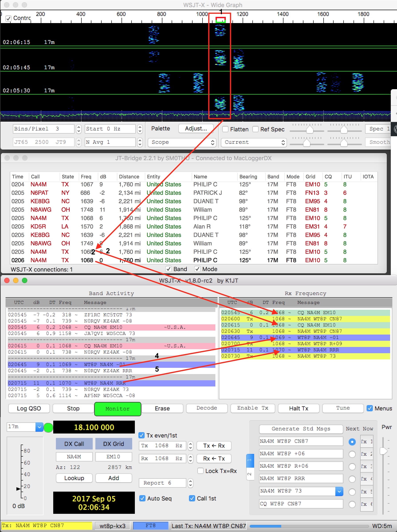Click the Tx 4 Now button
The image size is (397, 532).
coord(367,479)
